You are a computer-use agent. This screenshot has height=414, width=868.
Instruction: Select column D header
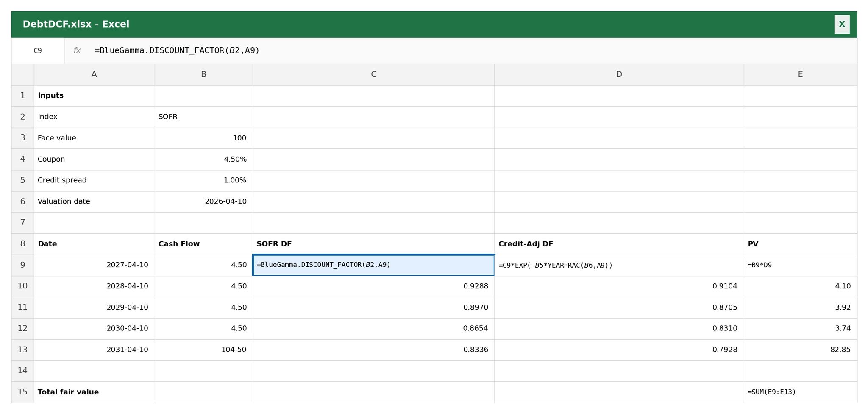[619, 75]
